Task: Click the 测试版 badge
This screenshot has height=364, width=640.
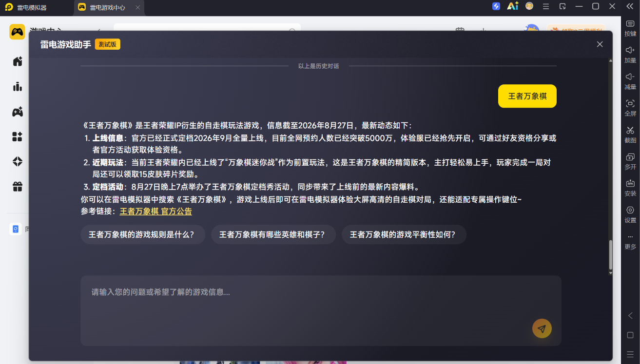Action: pyautogui.click(x=108, y=44)
